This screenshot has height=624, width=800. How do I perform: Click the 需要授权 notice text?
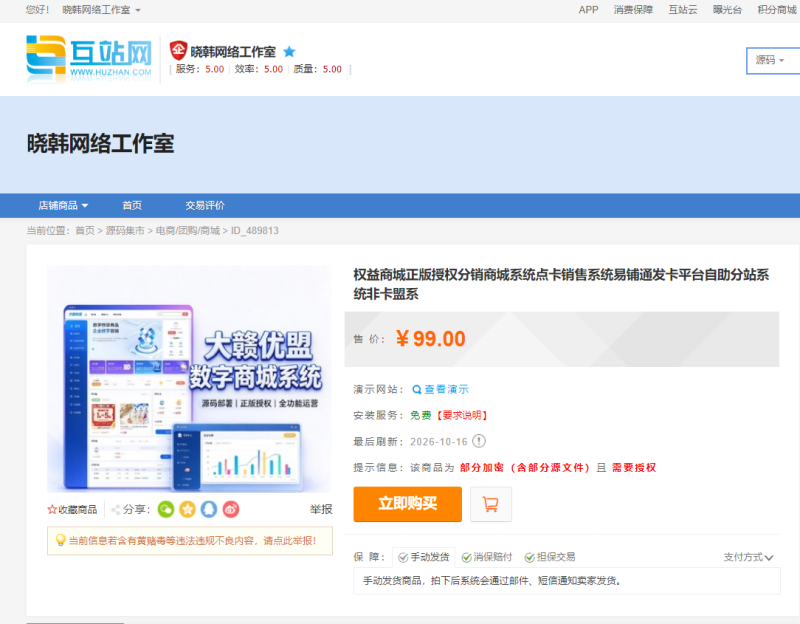pos(634,467)
